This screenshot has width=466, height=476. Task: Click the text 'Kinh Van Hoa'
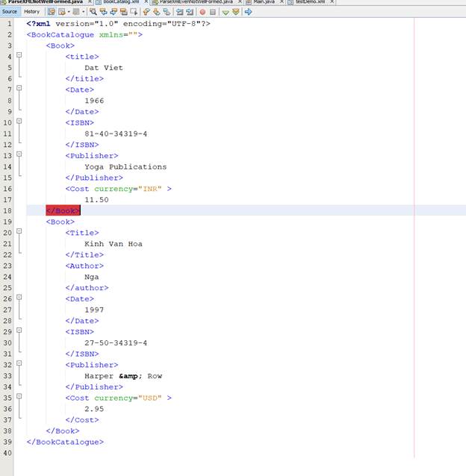[x=114, y=244]
